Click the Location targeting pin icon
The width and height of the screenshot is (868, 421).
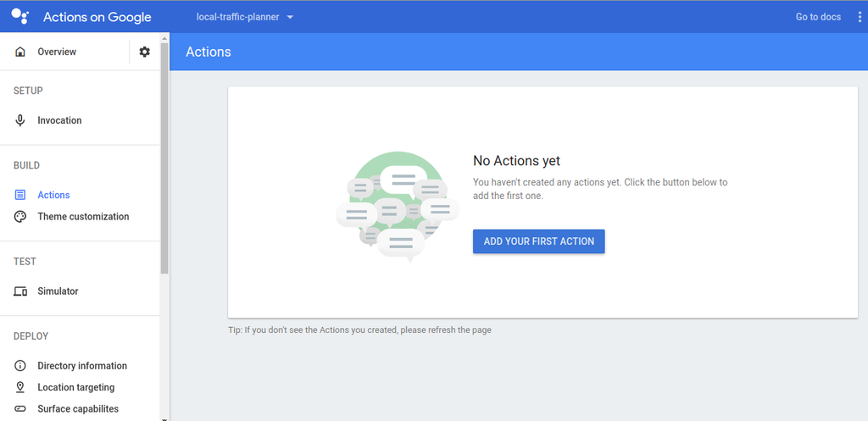click(x=20, y=387)
